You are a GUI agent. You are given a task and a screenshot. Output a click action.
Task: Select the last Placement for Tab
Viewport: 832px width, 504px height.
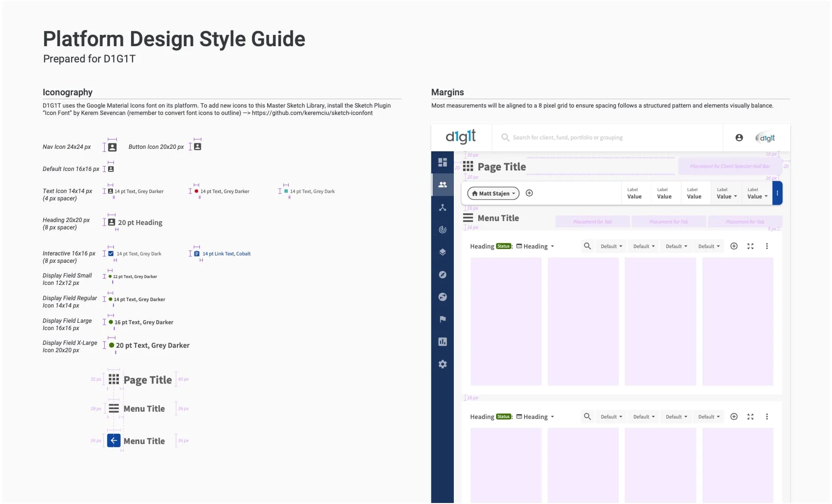tap(745, 222)
